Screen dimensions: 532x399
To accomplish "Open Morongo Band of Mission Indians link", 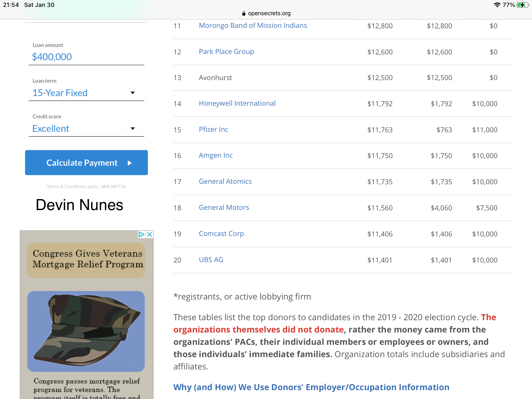I will (x=253, y=26).
